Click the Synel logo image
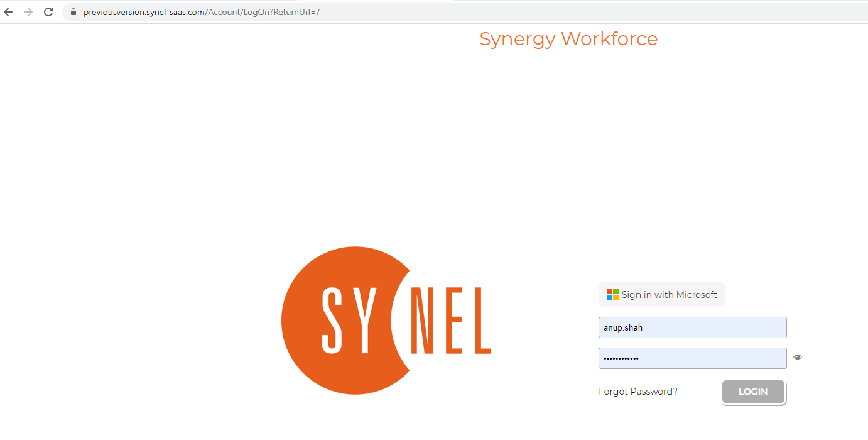The image size is (868, 440). tap(386, 321)
